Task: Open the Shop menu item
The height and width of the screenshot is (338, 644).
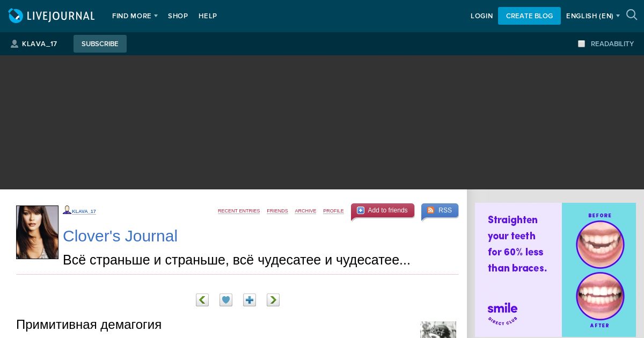Action: click(x=178, y=16)
